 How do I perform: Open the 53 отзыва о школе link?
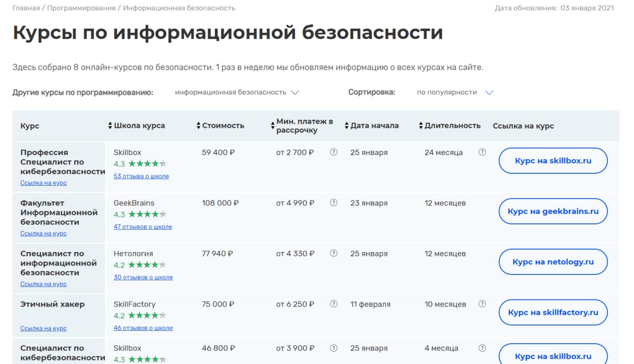(141, 176)
